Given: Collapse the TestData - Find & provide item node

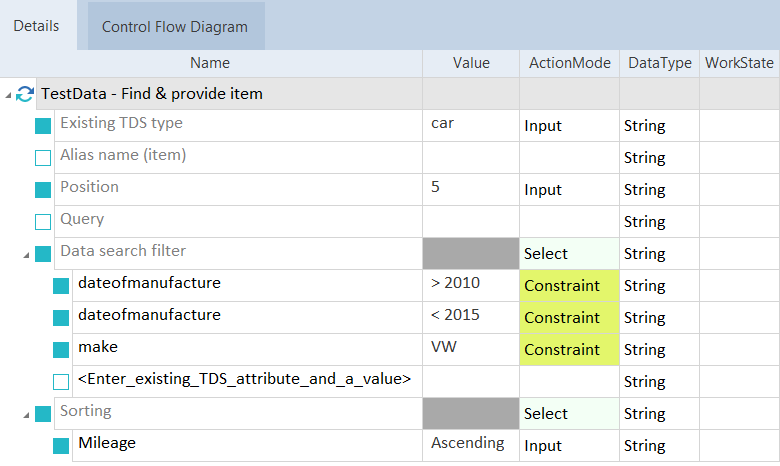Looking at the screenshot, I should [9, 95].
